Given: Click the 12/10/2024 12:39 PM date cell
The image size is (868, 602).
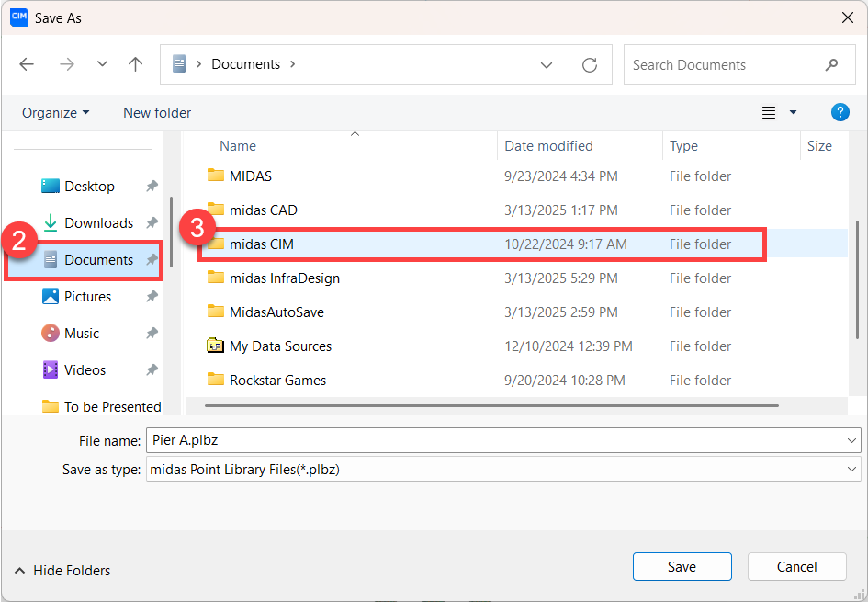Looking at the screenshot, I should coord(568,346).
